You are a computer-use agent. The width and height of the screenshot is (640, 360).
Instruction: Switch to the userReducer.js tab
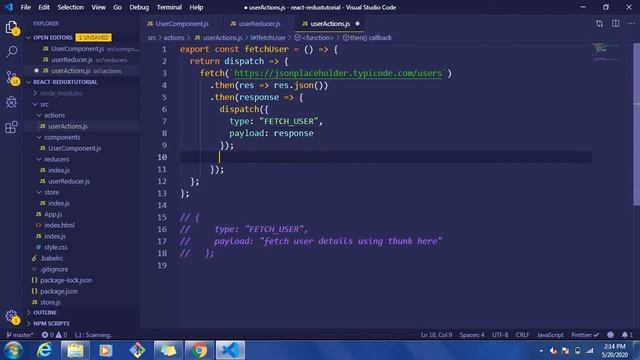[256, 24]
